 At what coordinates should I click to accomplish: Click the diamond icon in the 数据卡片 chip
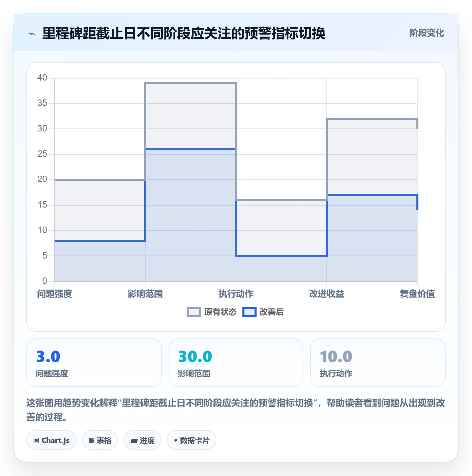[176, 440]
